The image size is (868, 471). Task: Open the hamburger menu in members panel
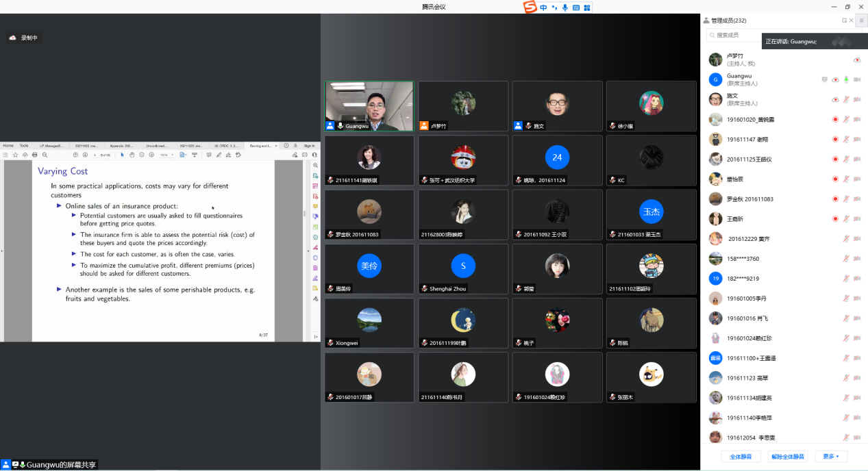tap(861, 21)
